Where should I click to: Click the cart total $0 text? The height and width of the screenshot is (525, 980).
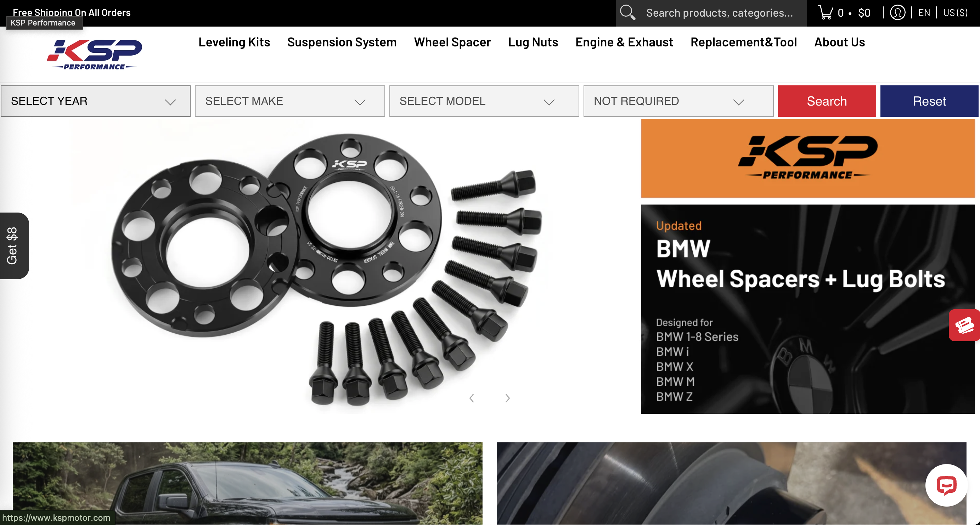point(864,13)
